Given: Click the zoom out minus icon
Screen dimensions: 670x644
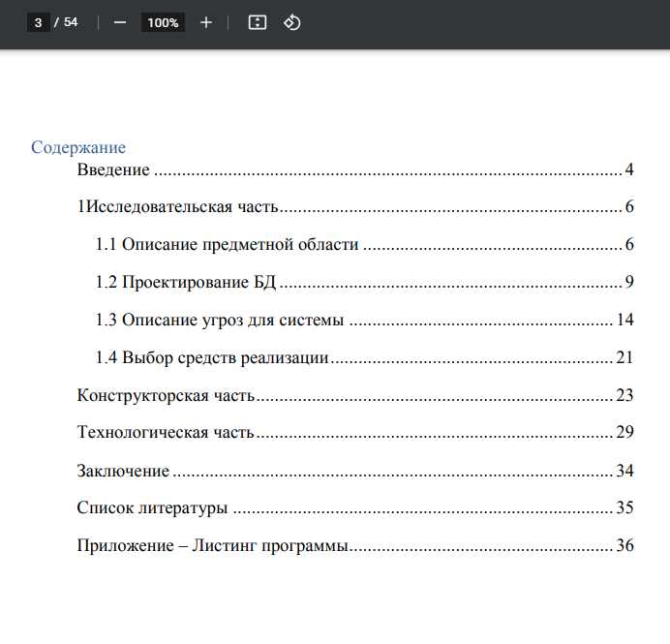Looking at the screenshot, I should pyautogui.click(x=120, y=22).
